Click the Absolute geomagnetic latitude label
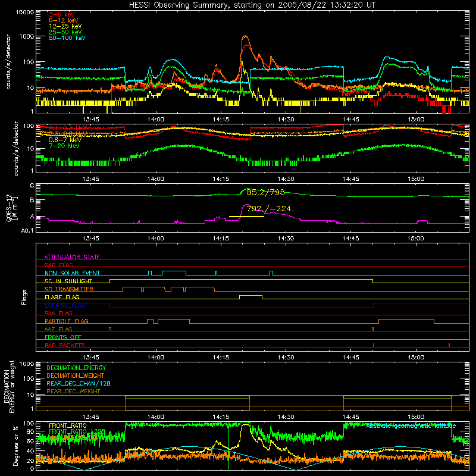Viewport: 476px width, 476px height. click(411, 426)
